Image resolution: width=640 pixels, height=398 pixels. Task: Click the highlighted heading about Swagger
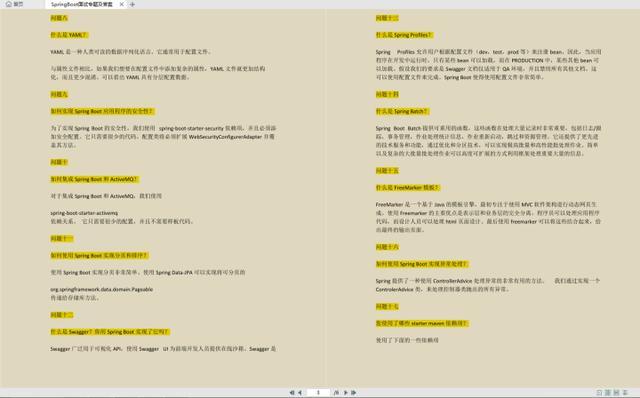[x=110, y=332]
